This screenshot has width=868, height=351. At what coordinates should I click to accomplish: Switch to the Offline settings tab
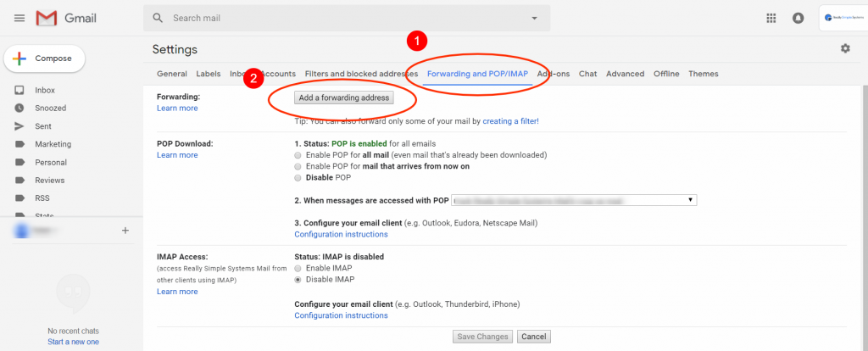pyautogui.click(x=666, y=74)
